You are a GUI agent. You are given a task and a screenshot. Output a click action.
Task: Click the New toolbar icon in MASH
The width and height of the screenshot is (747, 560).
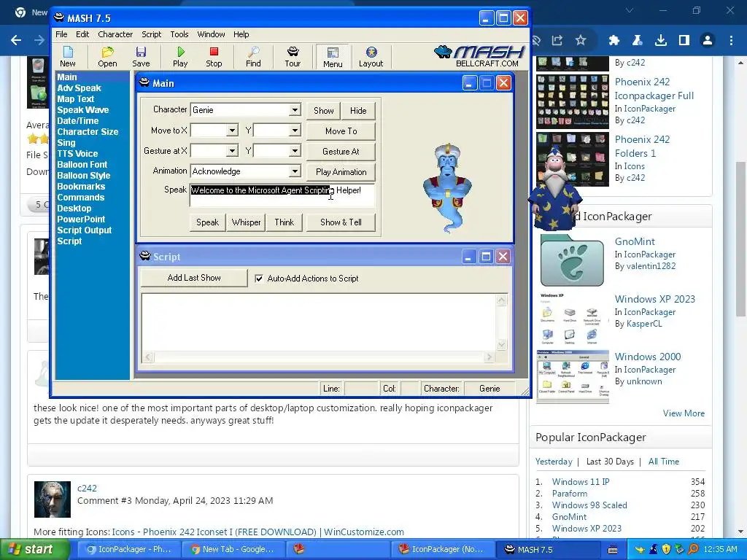(68, 57)
